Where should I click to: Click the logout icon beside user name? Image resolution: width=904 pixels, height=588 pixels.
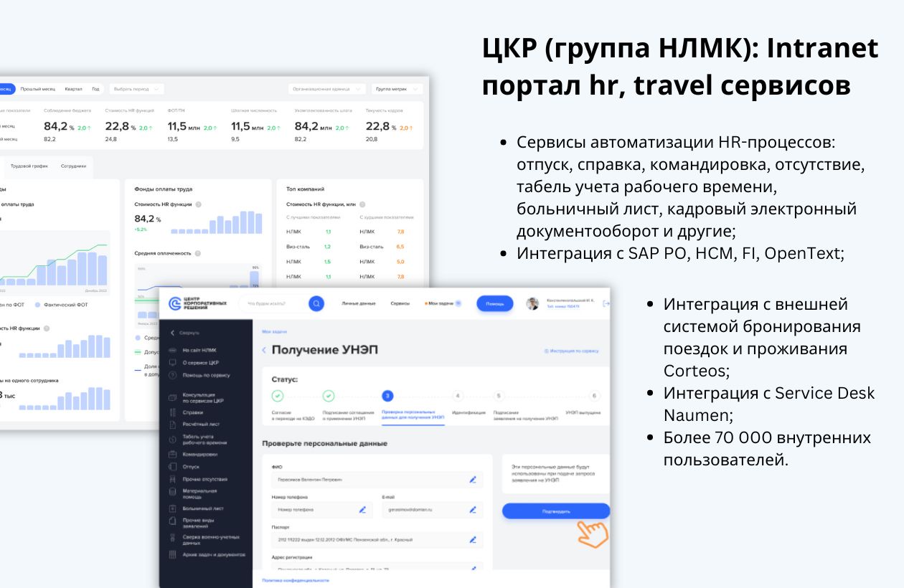point(606,304)
